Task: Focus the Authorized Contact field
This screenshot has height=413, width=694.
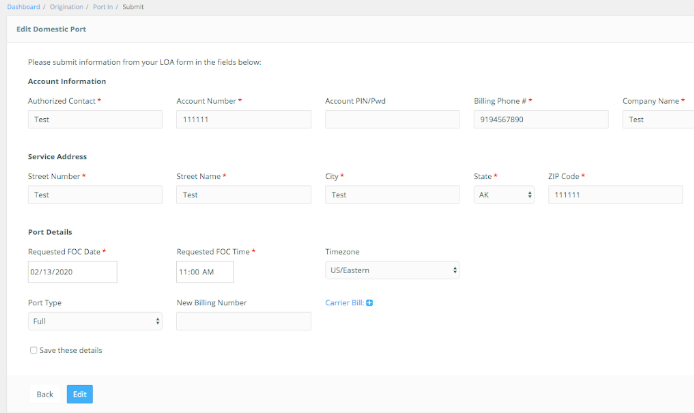Action: point(95,120)
